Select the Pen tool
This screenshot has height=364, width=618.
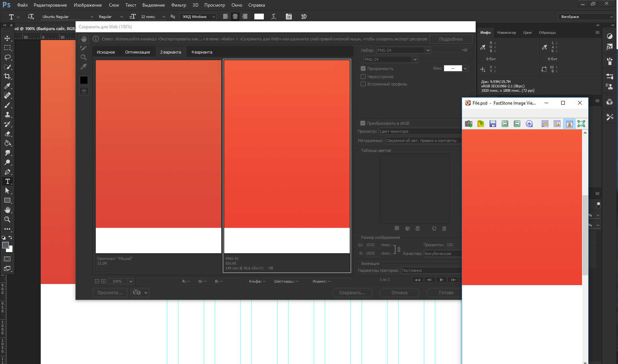pyautogui.click(x=7, y=172)
